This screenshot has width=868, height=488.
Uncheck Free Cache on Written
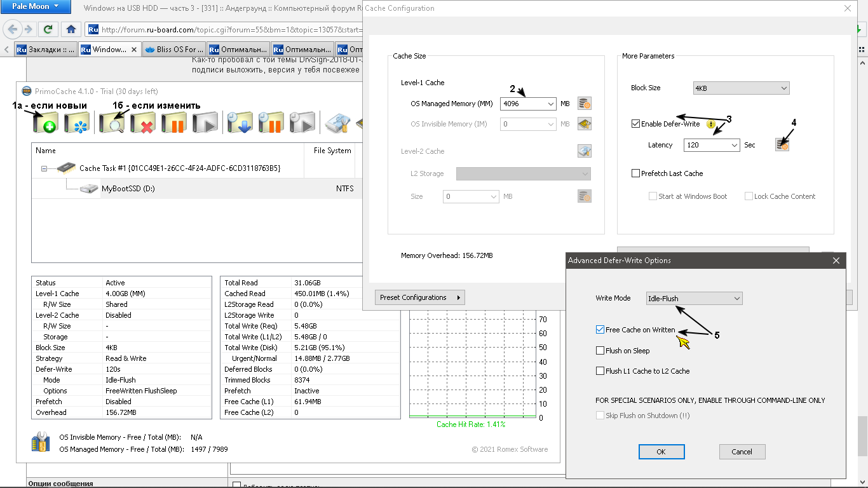click(x=600, y=330)
